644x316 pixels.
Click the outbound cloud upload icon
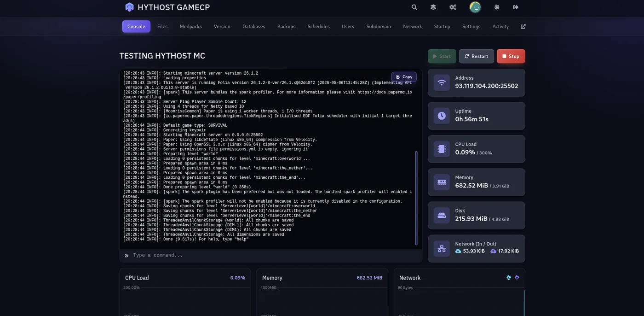493,251
